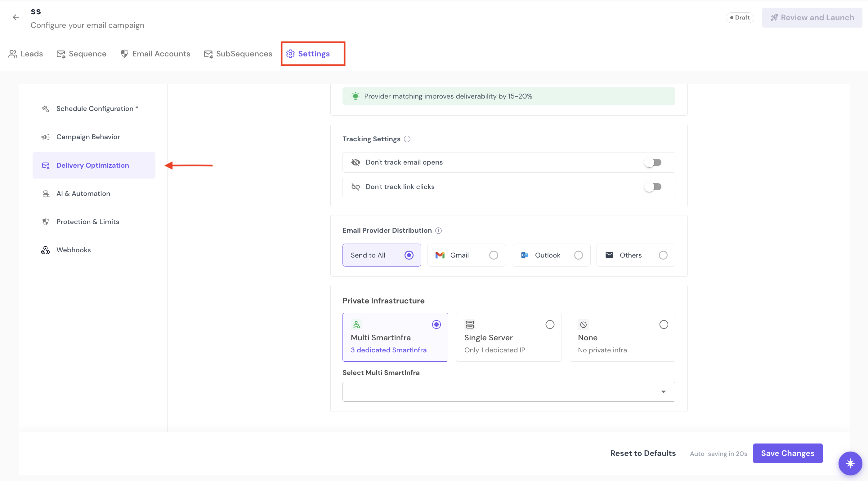The width and height of the screenshot is (868, 481).
Task: Open the Email Accounts tab
Action: (155, 54)
